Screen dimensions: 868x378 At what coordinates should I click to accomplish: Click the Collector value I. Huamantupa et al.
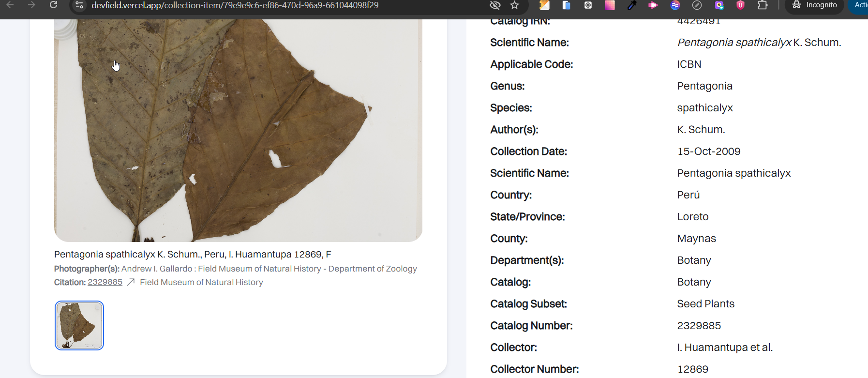(x=725, y=348)
